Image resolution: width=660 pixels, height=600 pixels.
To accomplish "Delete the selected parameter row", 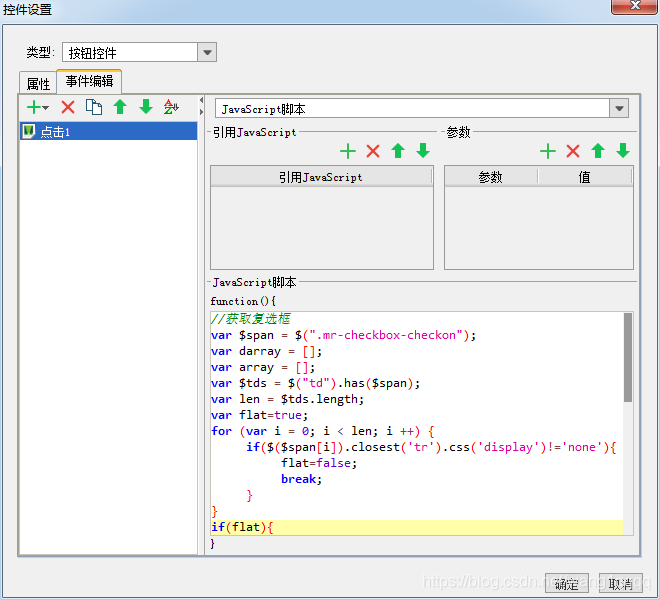I will (573, 151).
